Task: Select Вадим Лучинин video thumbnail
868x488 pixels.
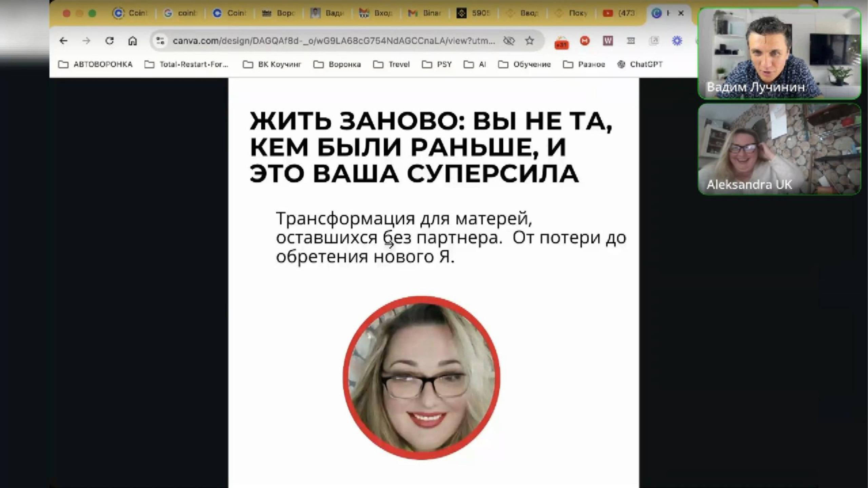Action: coord(779,53)
